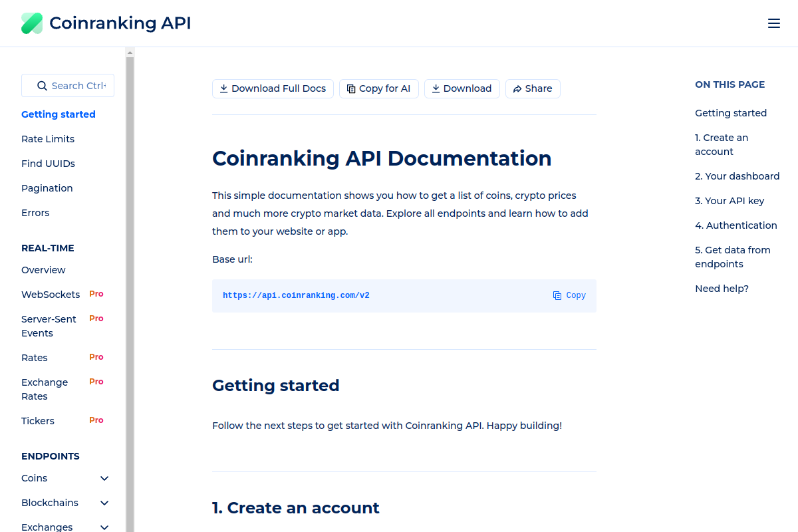
Task: Jump to 3. Your API key
Action: [730, 201]
